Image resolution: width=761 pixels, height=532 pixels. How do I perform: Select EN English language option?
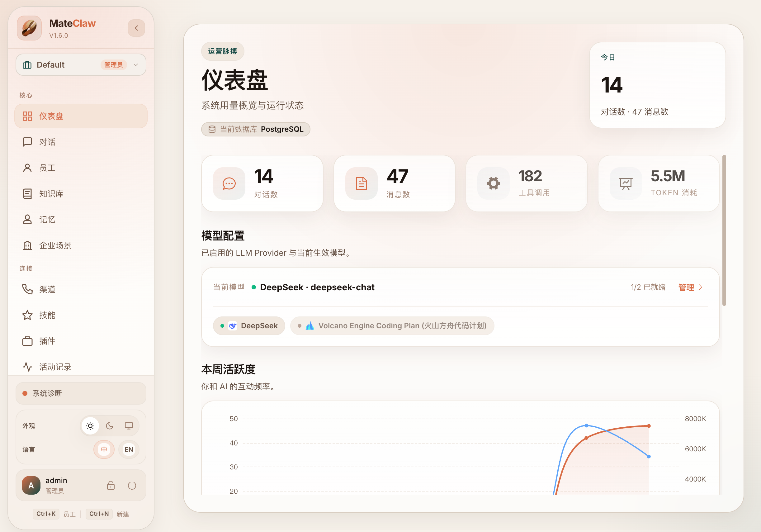pyautogui.click(x=129, y=449)
